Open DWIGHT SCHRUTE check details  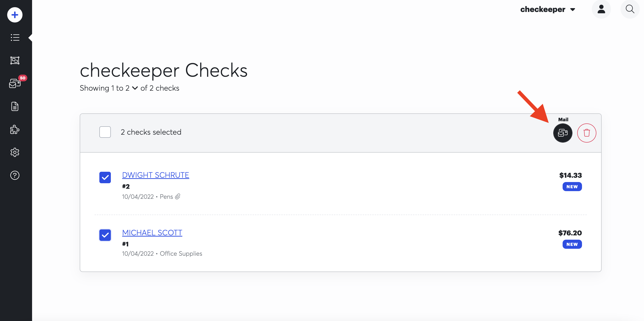point(155,175)
